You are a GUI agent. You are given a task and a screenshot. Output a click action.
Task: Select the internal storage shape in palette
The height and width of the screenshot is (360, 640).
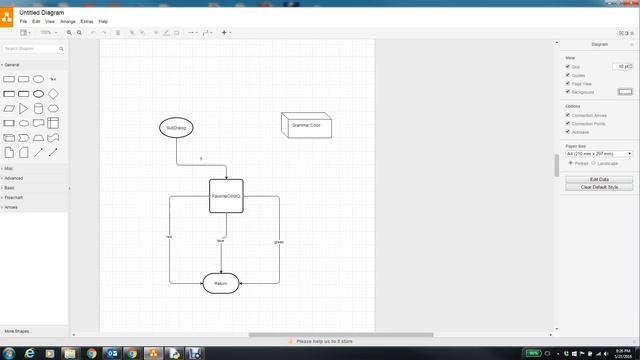(53, 123)
